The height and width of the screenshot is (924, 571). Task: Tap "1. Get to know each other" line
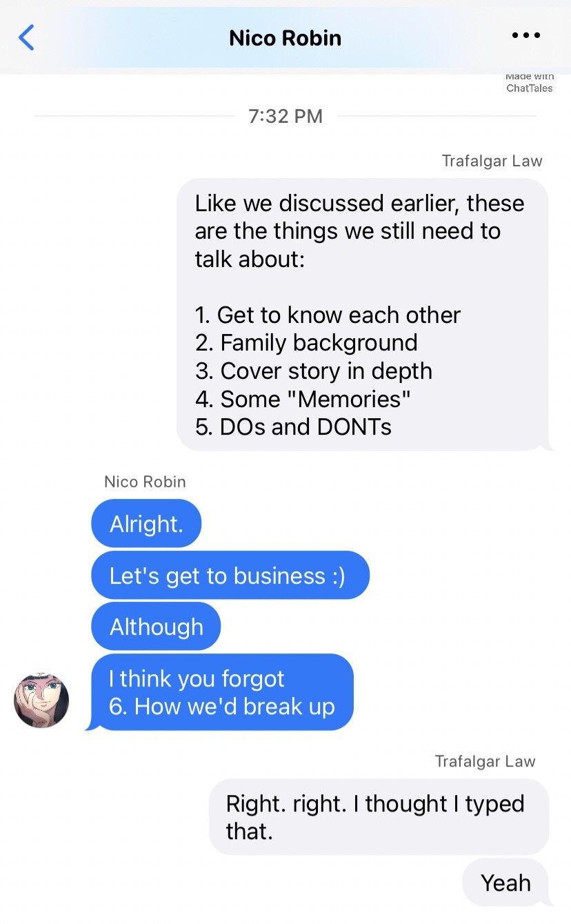click(x=328, y=315)
